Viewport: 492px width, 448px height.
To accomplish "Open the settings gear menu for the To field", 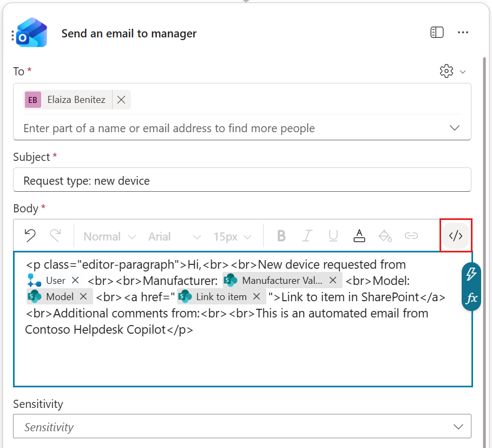I will pos(446,71).
